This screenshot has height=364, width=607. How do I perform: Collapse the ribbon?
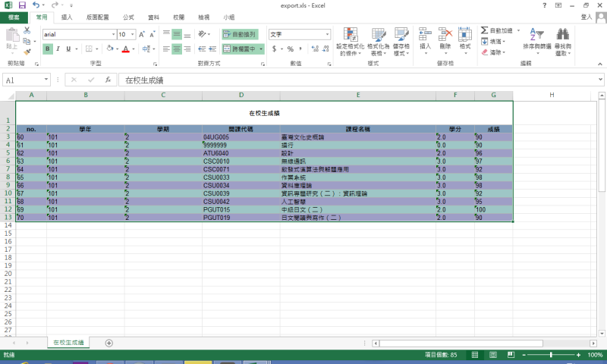(x=600, y=64)
